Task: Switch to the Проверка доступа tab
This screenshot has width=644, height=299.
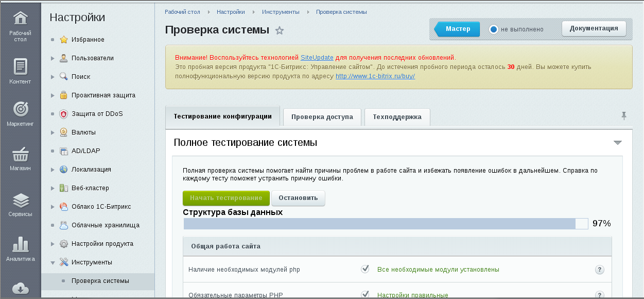Action: click(x=322, y=117)
